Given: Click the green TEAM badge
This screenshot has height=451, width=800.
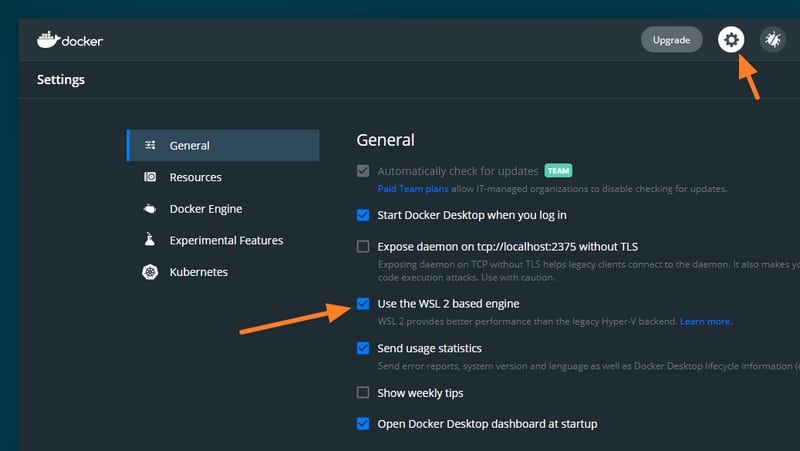Looking at the screenshot, I should coord(558,170).
